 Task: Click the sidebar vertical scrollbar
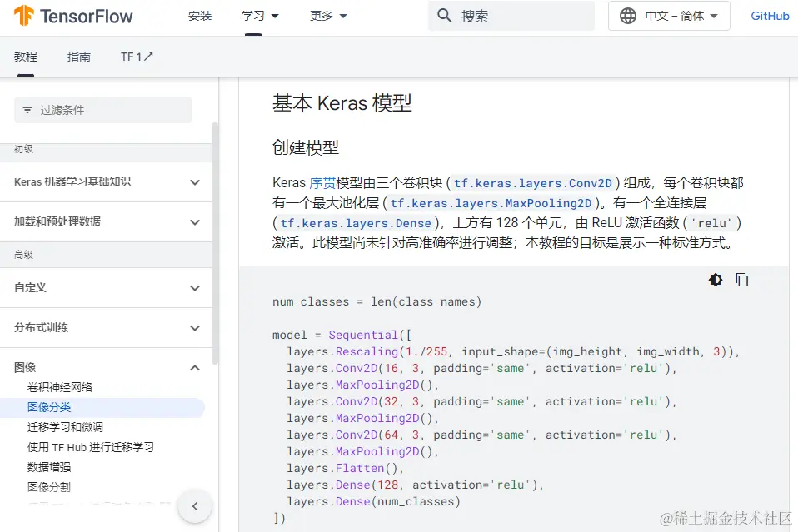pos(215,244)
